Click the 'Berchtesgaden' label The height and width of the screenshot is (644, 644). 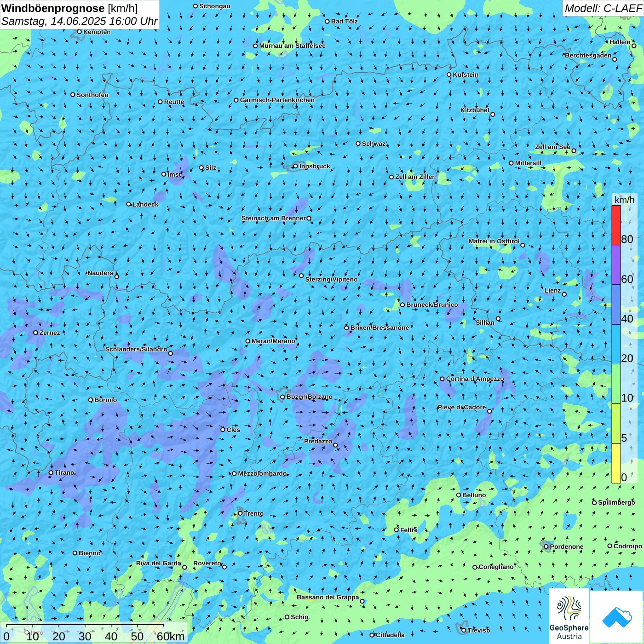point(588,55)
